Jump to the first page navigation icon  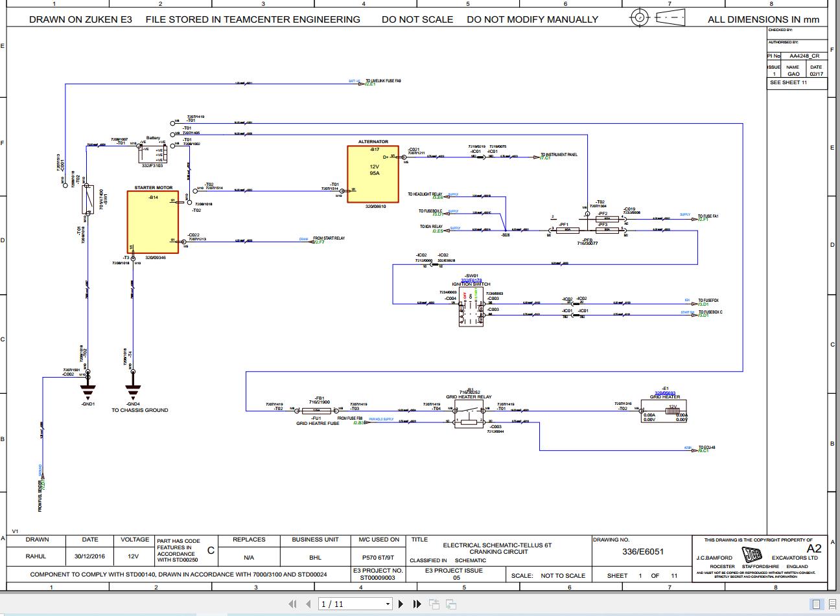tap(292, 603)
